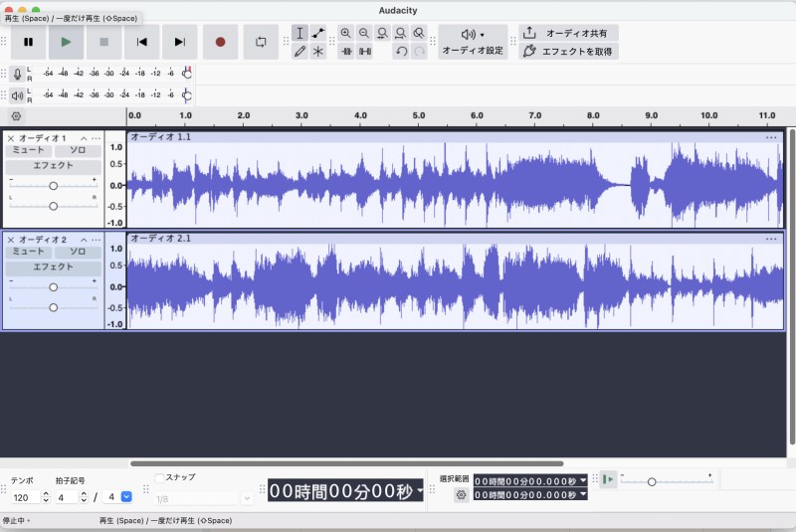Adjust the playback level slider knob
This screenshot has width=796, height=532.
coord(187,95)
